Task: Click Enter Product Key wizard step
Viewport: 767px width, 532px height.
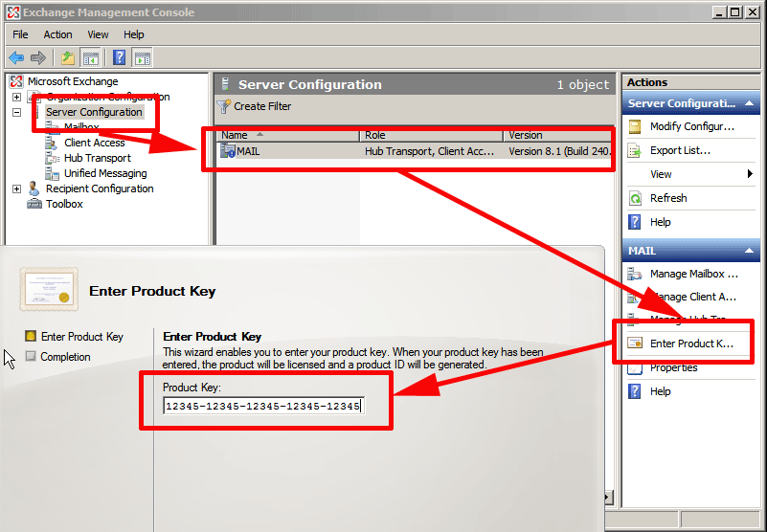Action: click(81, 337)
